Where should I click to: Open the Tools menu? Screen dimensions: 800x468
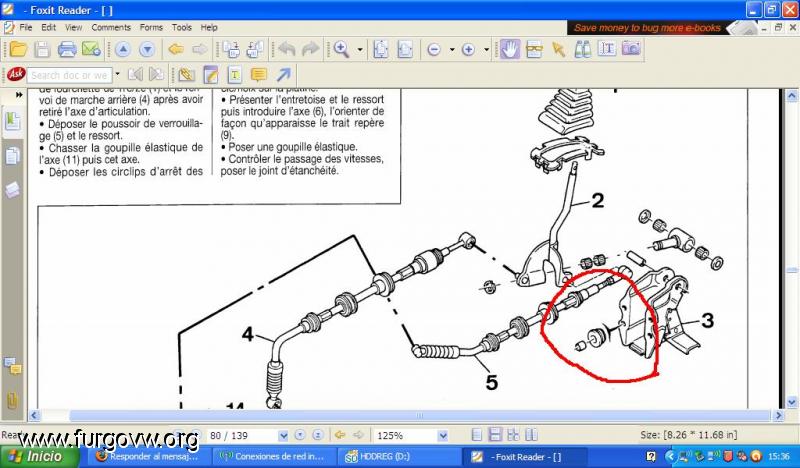click(x=181, y=27)
